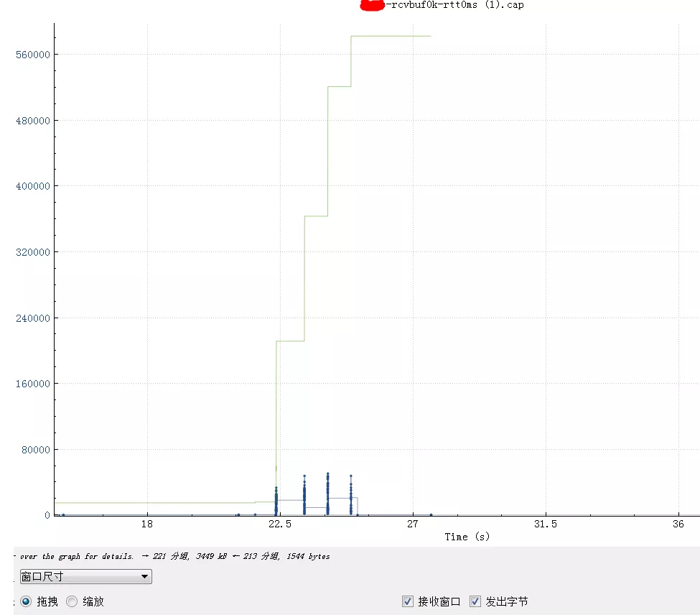Click the y-axis tick label 320000
The width and height of the screenshot is (700, 615).
[33, 252]
